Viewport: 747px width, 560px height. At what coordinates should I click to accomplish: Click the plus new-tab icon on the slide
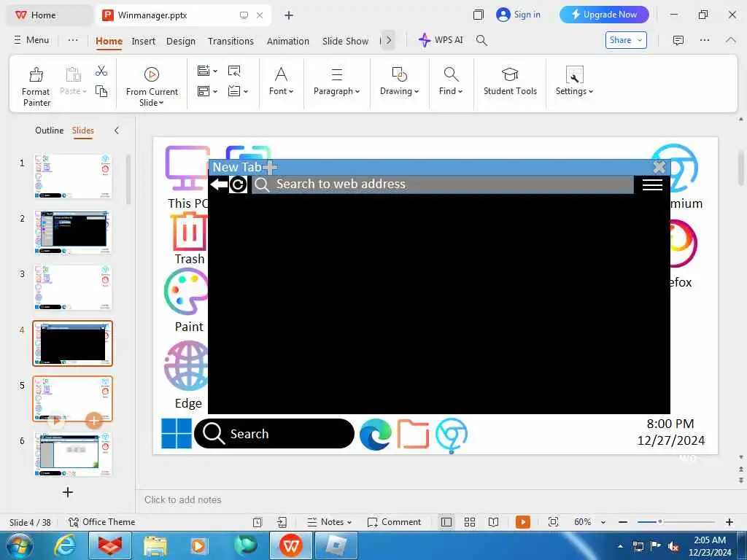pyautogui.click(x=270, y=167)
